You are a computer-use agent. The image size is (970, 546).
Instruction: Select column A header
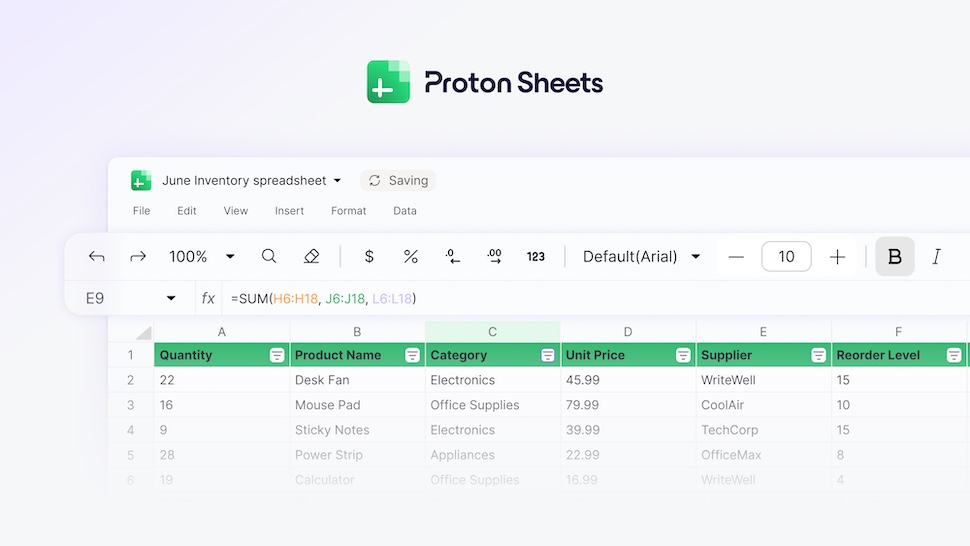tap(221, 332)
